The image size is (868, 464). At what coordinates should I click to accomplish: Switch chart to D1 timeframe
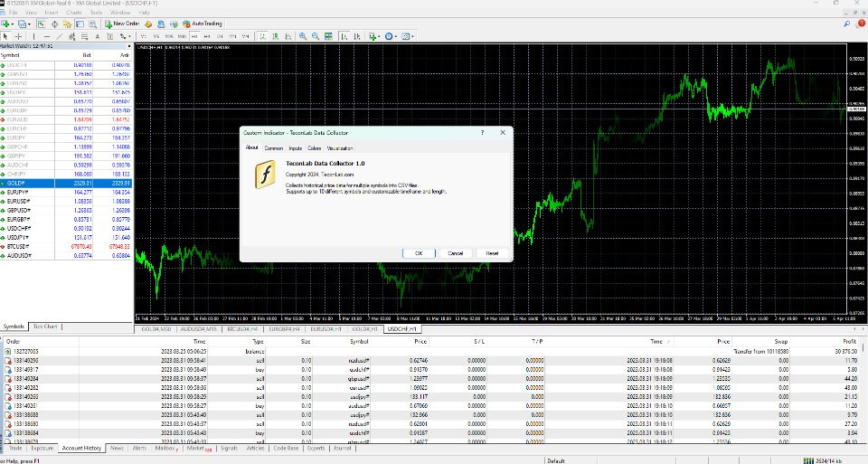point(220,36)
